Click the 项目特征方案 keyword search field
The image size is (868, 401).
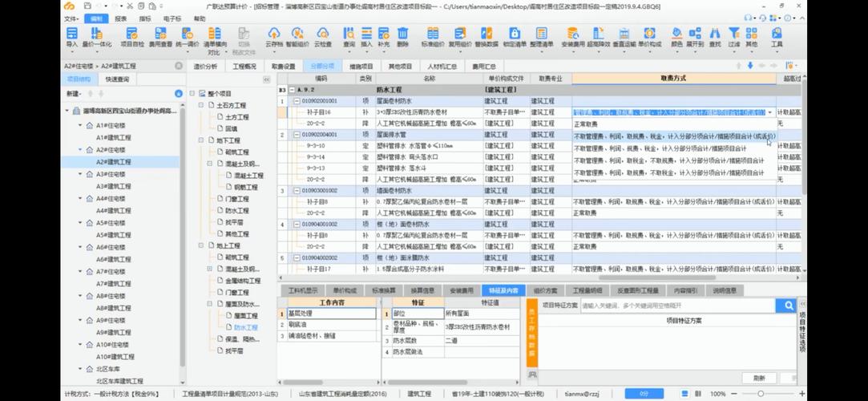pyautogui.click(x=677, y=306)
